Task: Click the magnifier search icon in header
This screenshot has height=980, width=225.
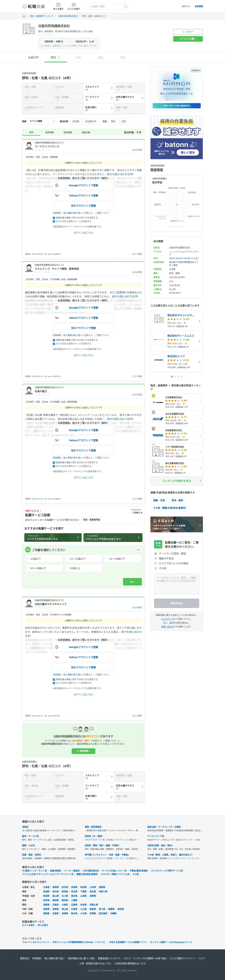Action: pos(125,6)
